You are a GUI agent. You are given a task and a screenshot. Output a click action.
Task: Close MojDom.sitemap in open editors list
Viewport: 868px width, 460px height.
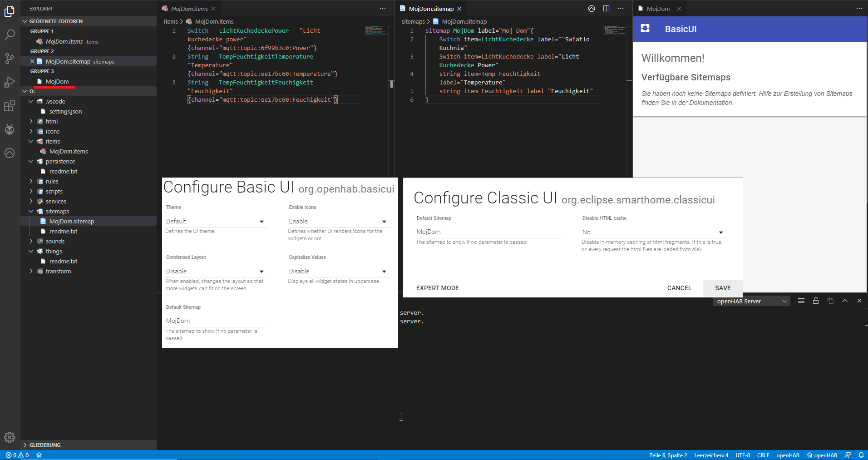coord(32,61)
